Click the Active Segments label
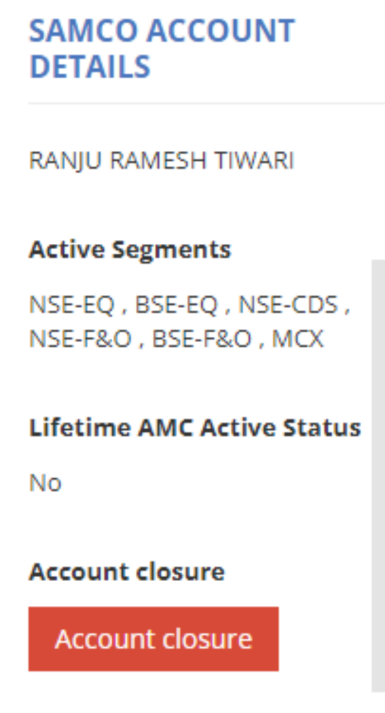Image resolution: width=385 pixels, height=713 pixels. click(130, 250)
